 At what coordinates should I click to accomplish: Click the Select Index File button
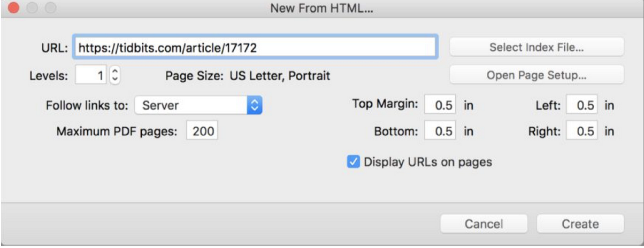click(x=536, y=47)
